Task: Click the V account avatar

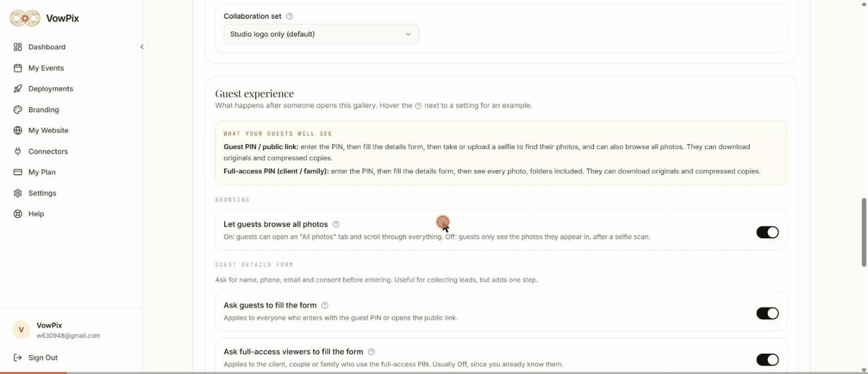Action: point(21,330)
